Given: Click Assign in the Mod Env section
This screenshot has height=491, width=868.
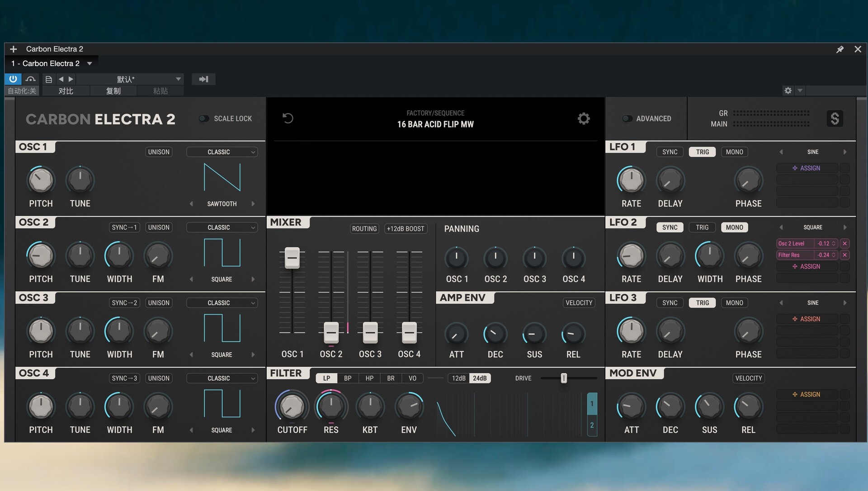Looking at the screenshot, I should (807, 395).
